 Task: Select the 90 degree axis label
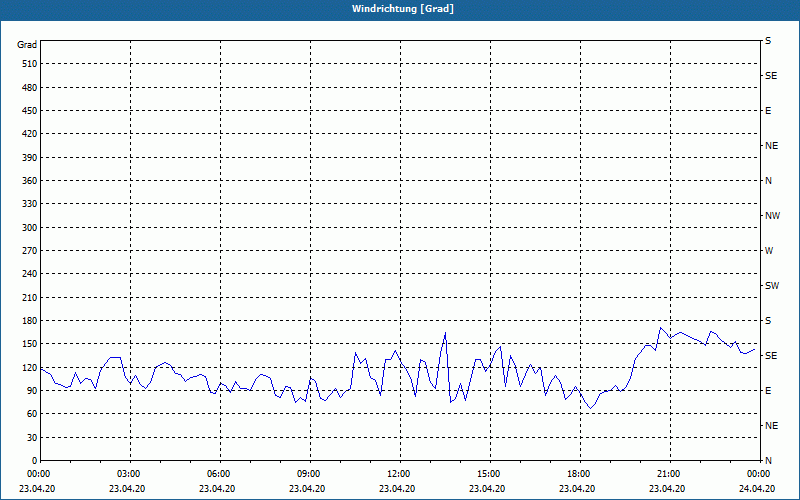tap(32, 391)
